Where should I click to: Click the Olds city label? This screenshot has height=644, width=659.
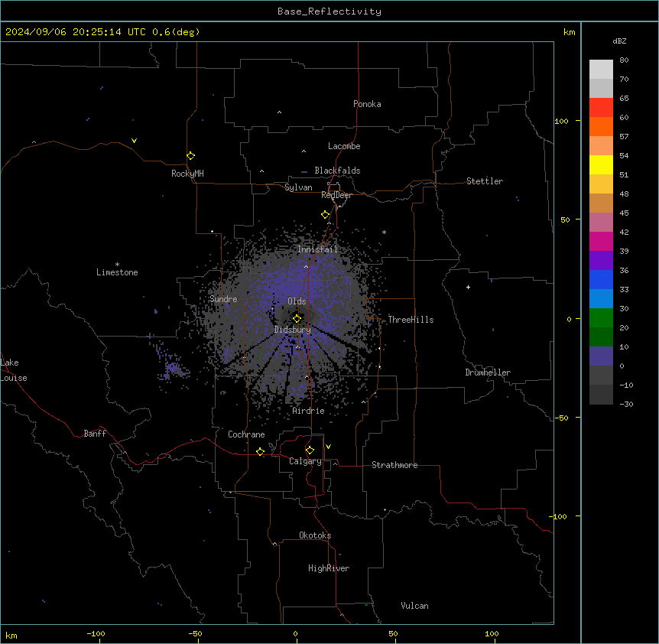pyautogui.click(x=297, y=301)
